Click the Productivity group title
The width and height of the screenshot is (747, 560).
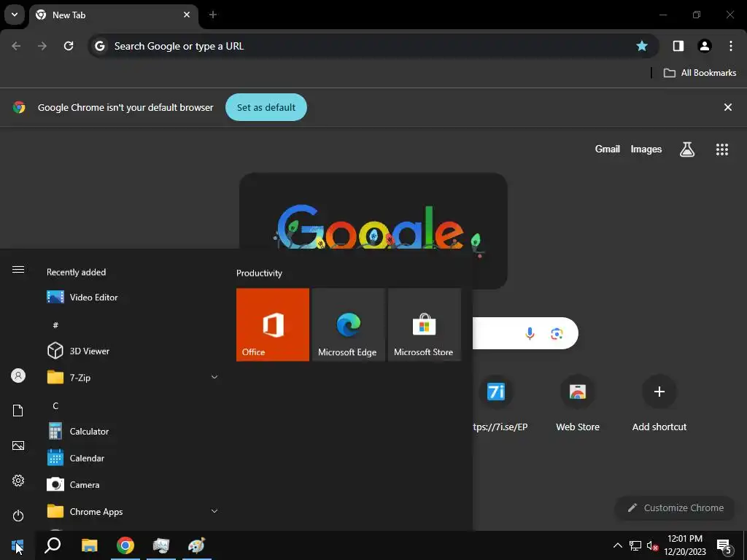[259, 273]
